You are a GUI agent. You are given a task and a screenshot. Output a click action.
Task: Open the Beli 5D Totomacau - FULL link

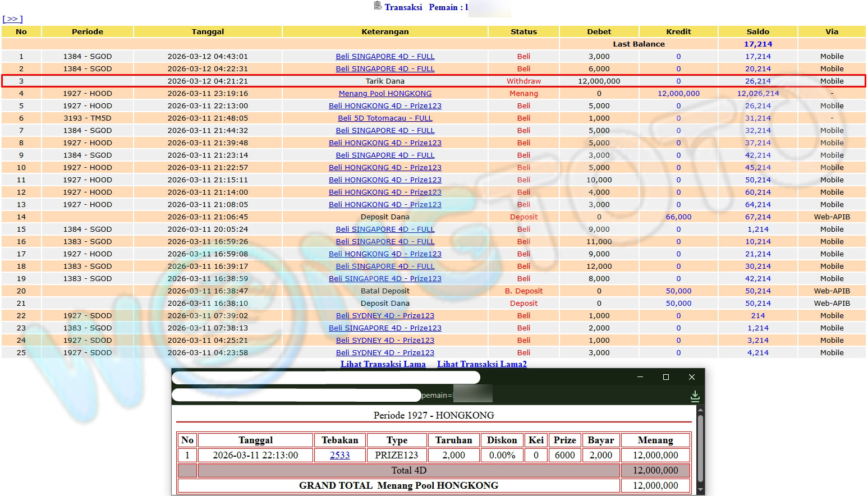tap(385, 118)
